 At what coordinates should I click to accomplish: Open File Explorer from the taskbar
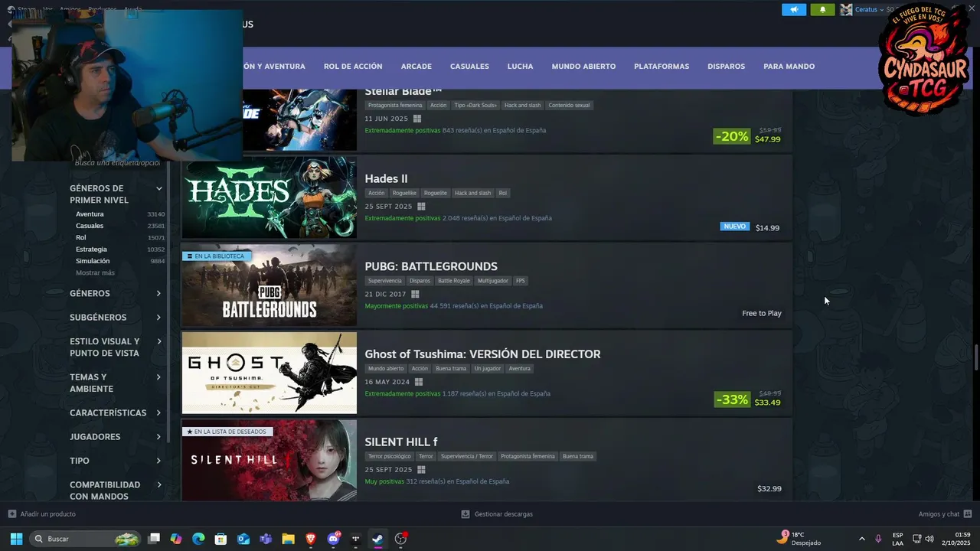tap(288, 539)
